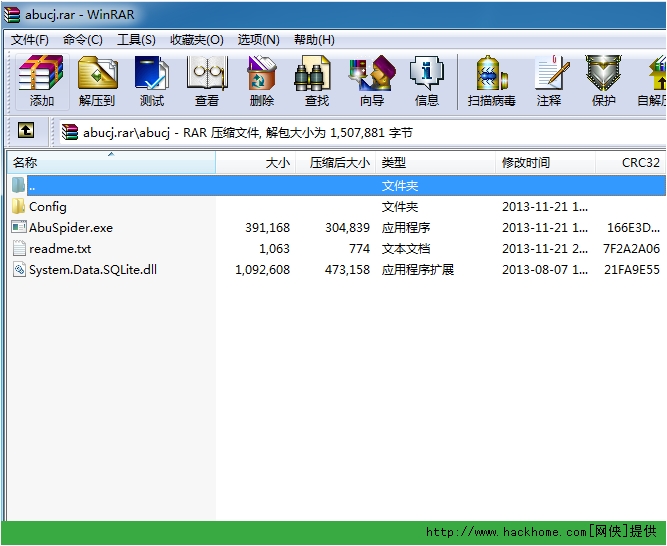
Task: Open the 命令(C) menu
Action: [x=83, y=40]
